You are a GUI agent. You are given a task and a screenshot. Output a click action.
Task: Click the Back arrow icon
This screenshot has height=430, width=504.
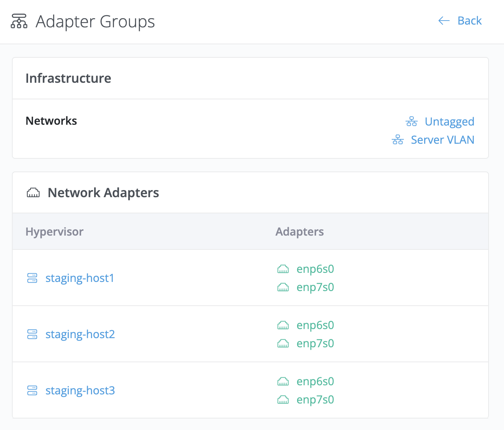pyautogui.click(x=444, y=21)
